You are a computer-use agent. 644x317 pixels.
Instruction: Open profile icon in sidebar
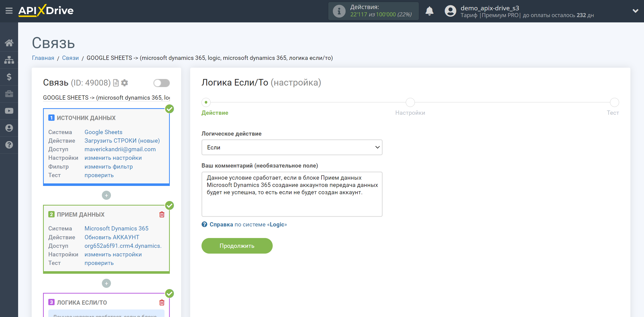[x=9, y=128]
